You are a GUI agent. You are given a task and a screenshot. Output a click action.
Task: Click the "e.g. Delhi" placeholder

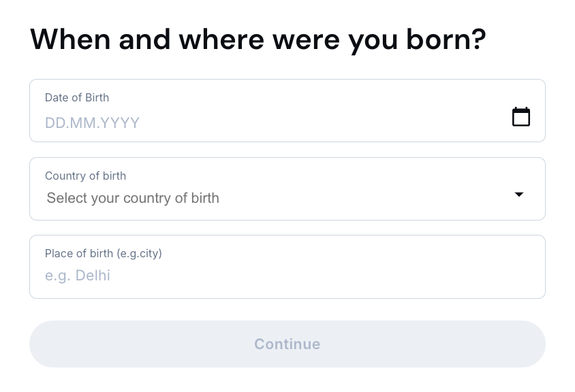point(77,276)
